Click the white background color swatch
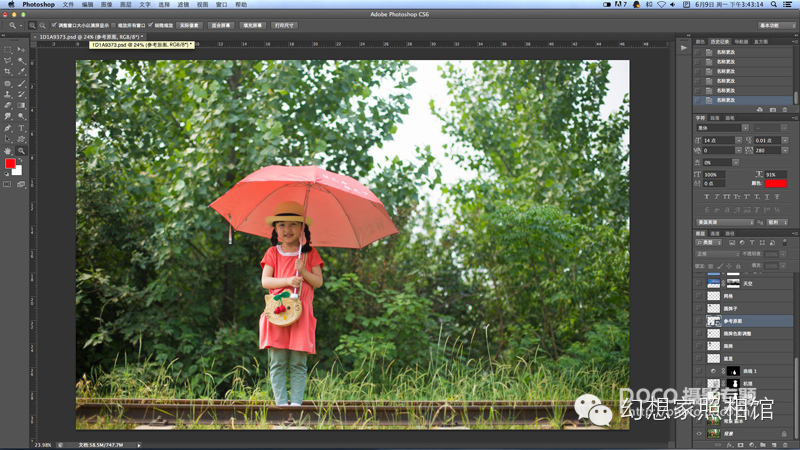The width and height of the screenshot is (800, 450). point(18,172)
